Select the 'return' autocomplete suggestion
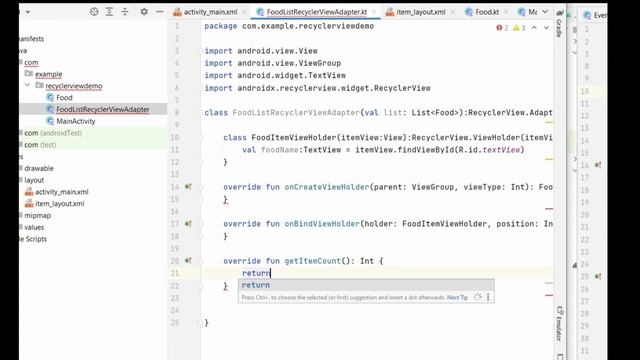 coord(366,285)
